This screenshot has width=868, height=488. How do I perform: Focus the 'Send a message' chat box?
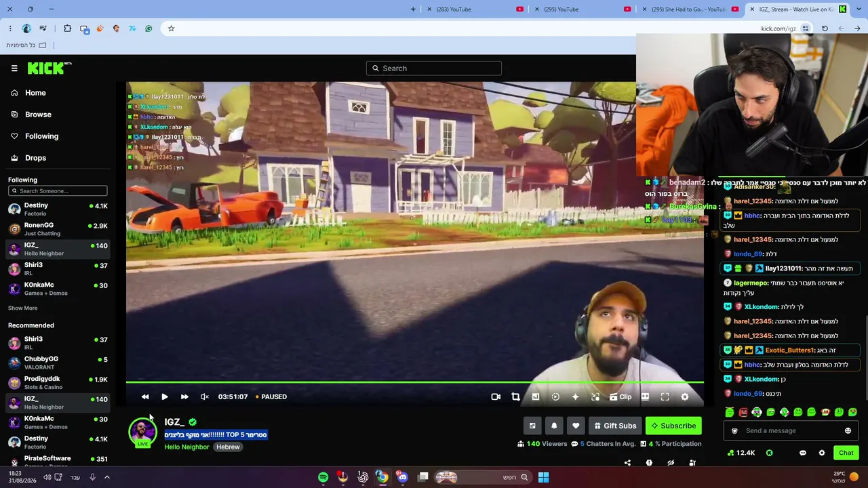(790, 431)
